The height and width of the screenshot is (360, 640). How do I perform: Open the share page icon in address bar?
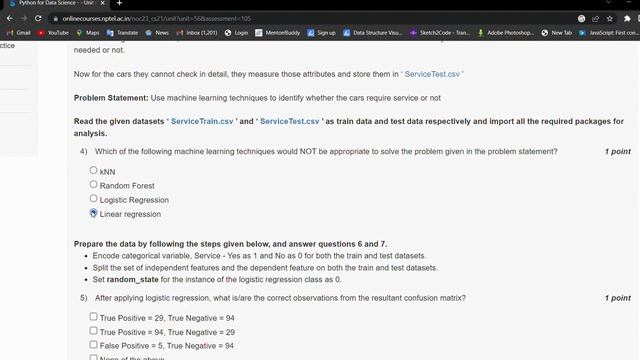(596, 19)
